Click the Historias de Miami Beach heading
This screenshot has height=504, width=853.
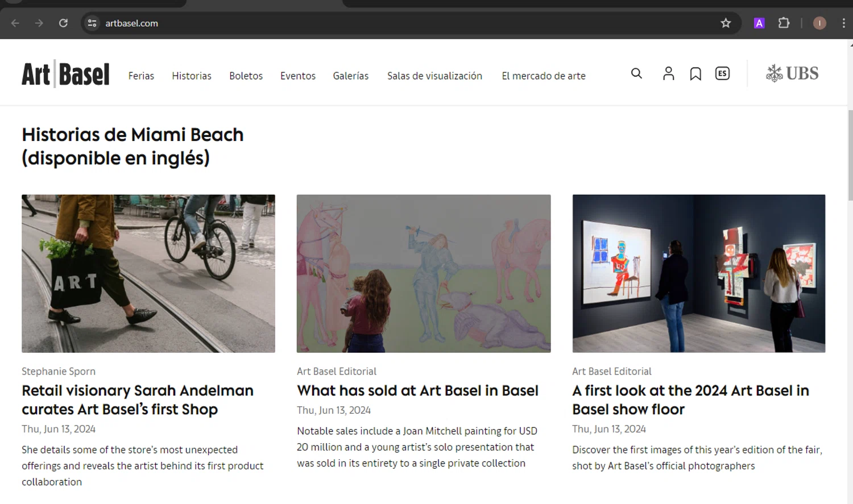pos(132,146)
